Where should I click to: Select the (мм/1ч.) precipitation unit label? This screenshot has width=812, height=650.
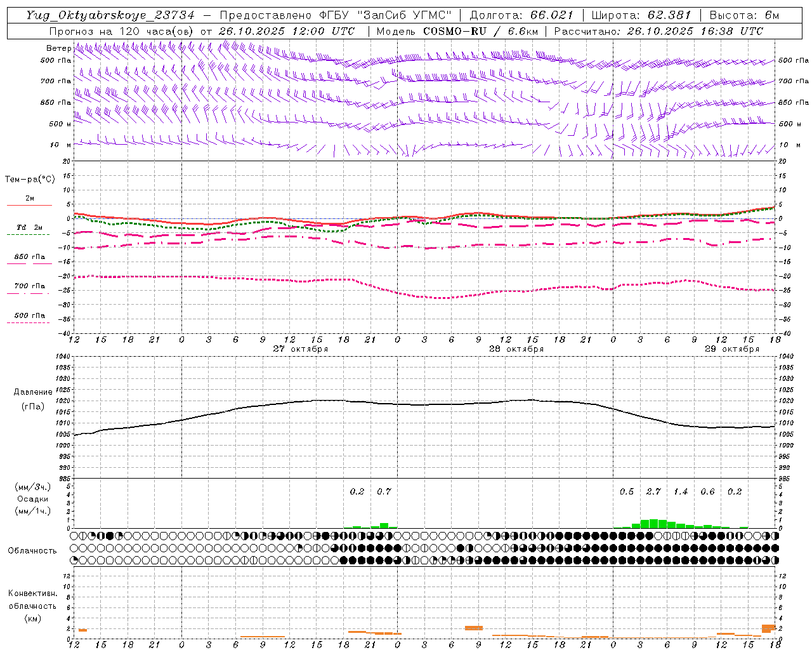(x=33, y=511)
